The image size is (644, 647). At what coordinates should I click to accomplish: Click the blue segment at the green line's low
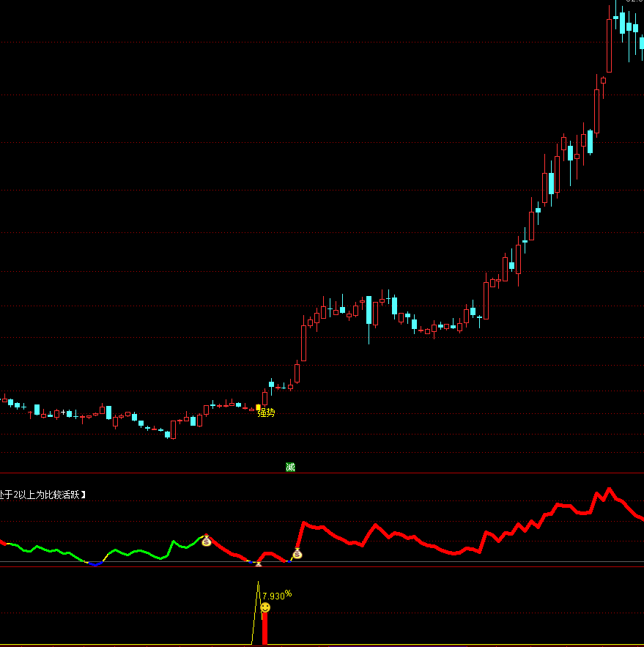(94, 564)
